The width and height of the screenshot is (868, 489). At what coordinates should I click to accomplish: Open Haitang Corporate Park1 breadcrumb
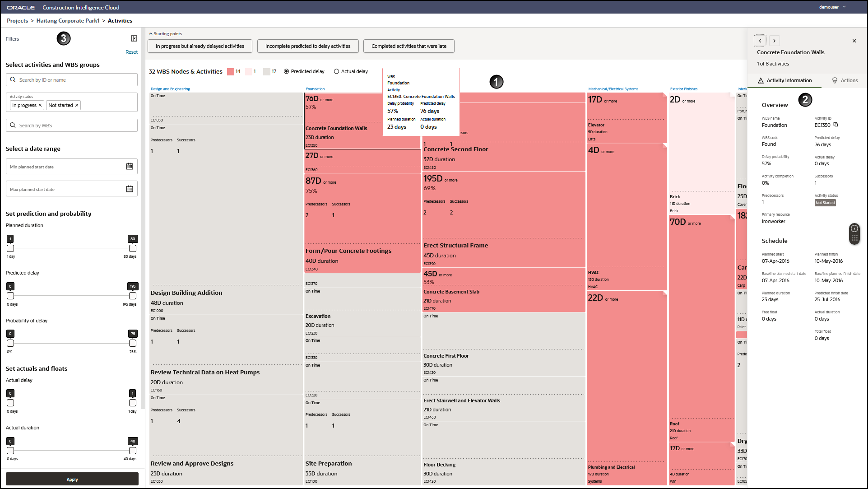pos(68,21)
